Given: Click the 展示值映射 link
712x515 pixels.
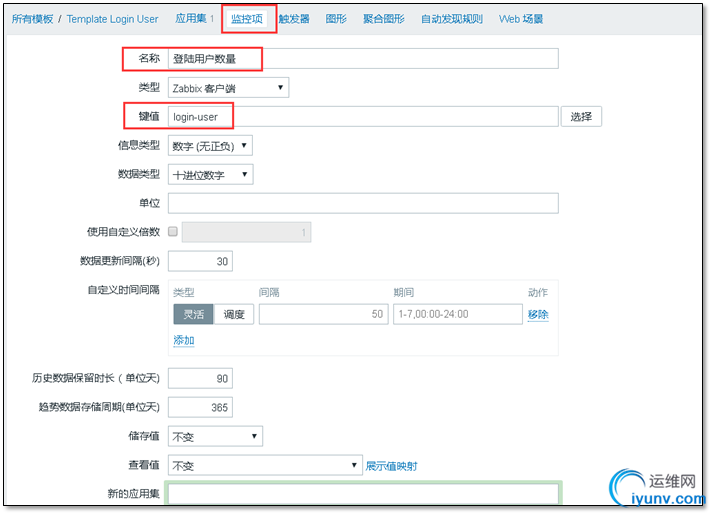Looking at the screenshot, I should pos(391,466).
